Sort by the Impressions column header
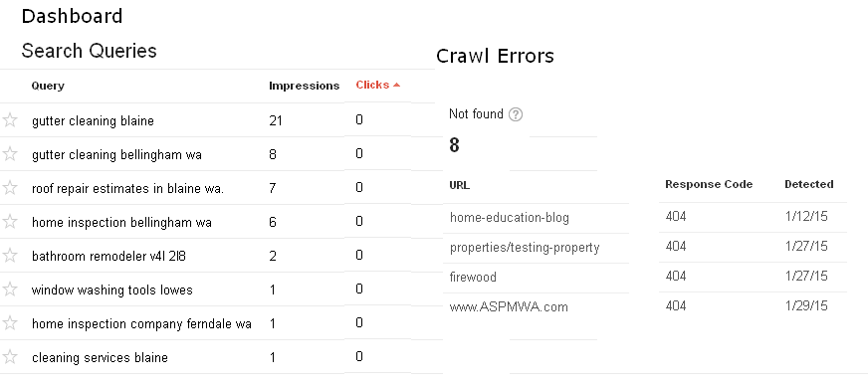 [304, 86]
